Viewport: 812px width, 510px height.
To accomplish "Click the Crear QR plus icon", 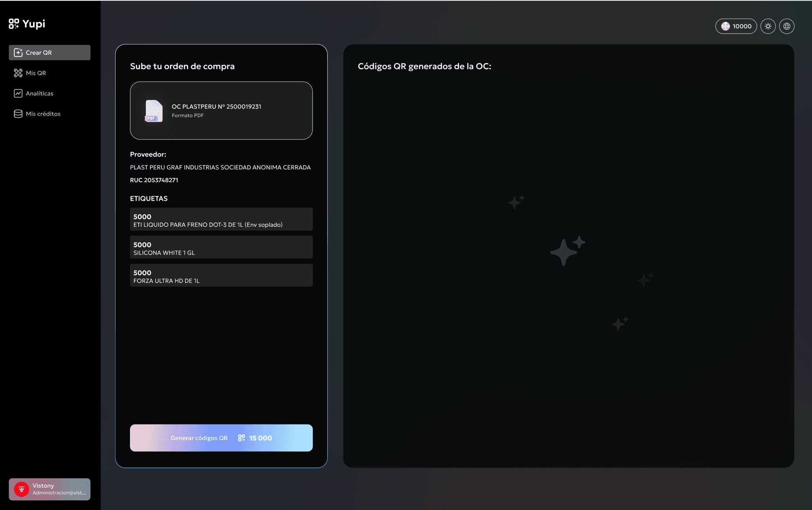I will pos(18,53).
